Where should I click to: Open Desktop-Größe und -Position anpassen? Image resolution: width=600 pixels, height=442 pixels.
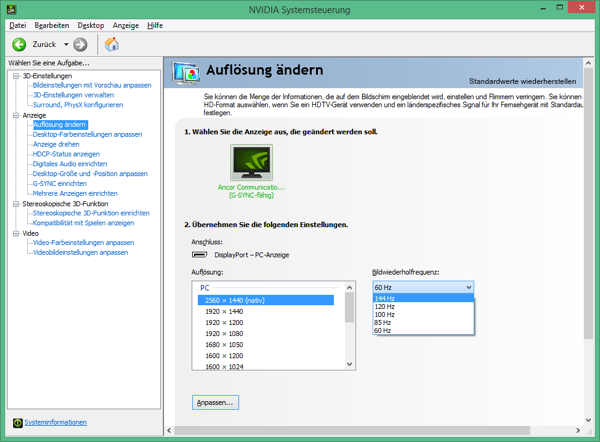[90, 173]
